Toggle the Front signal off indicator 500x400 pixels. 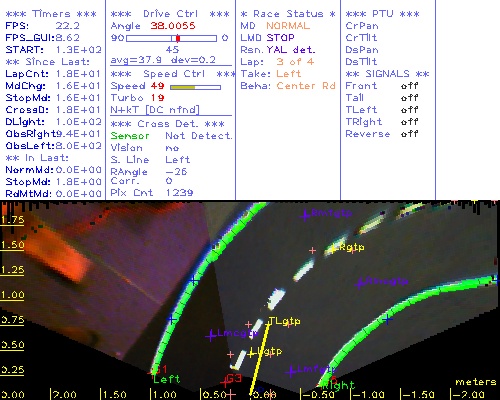coord(409,86)
